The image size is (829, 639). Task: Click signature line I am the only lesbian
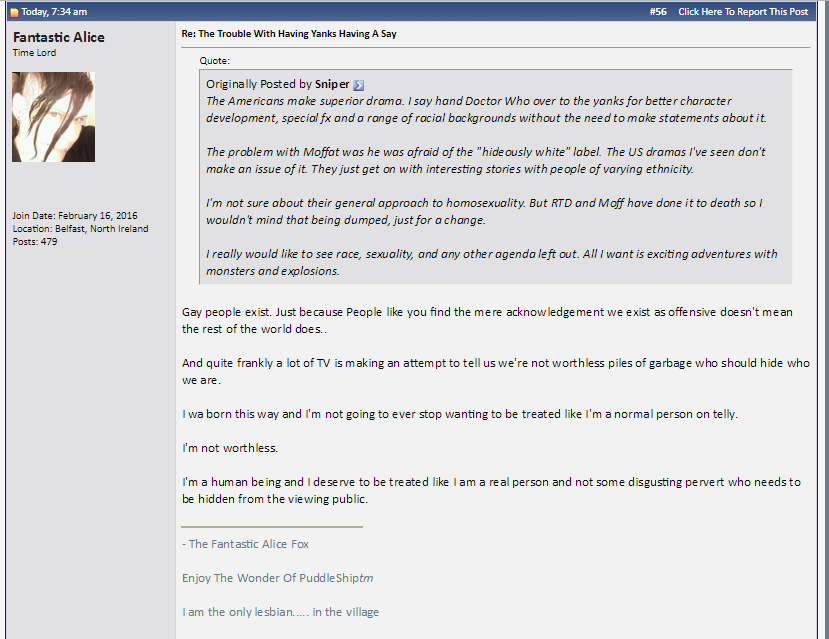[x=280, y=612]
